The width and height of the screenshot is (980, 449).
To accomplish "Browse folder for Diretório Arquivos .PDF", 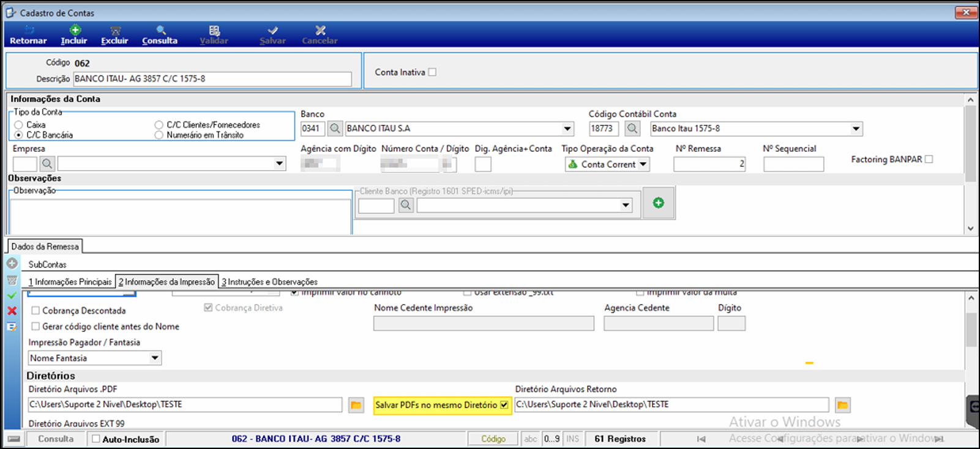I will (356, 405).
